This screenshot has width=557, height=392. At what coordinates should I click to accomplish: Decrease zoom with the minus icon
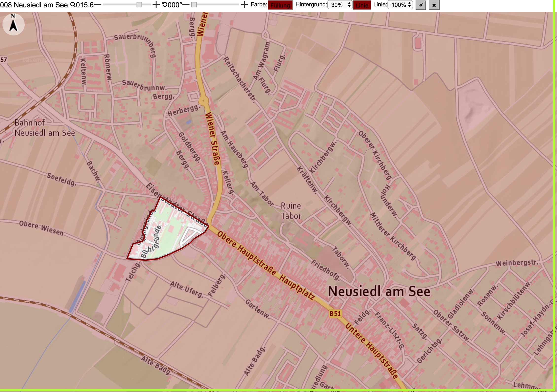pyautogui.click(x=98, y=5)
